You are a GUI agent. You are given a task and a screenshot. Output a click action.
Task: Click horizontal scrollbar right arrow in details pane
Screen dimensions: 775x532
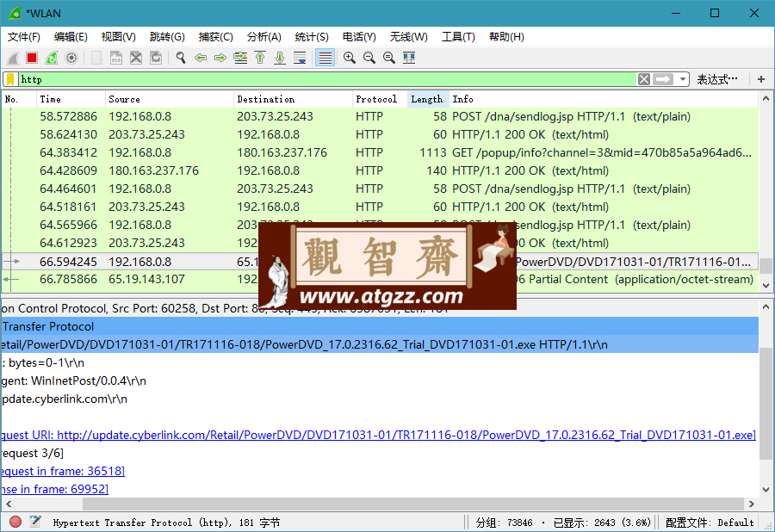click(751, 504)
